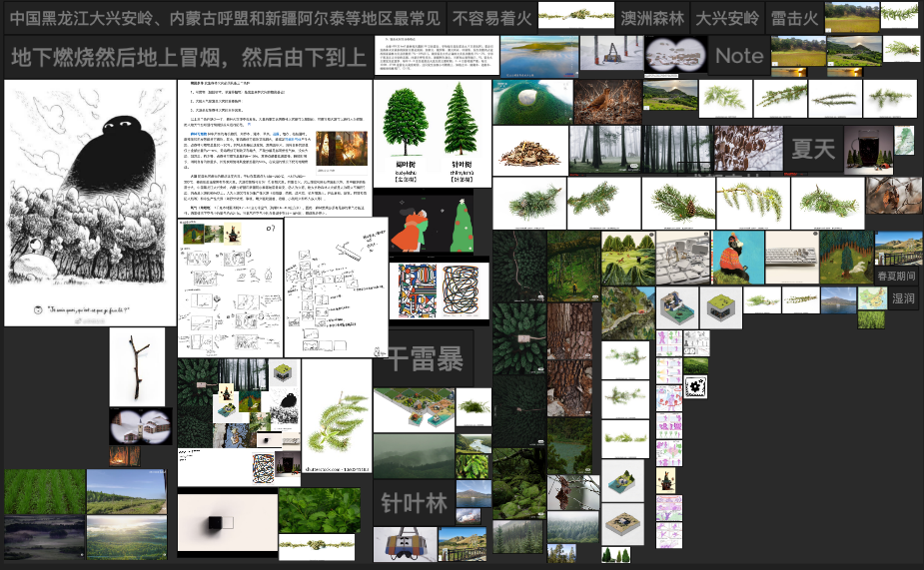Select the drooping larch branch in the branch row
924x570 pixels.
pyautogui.click(x=753, y=204)
